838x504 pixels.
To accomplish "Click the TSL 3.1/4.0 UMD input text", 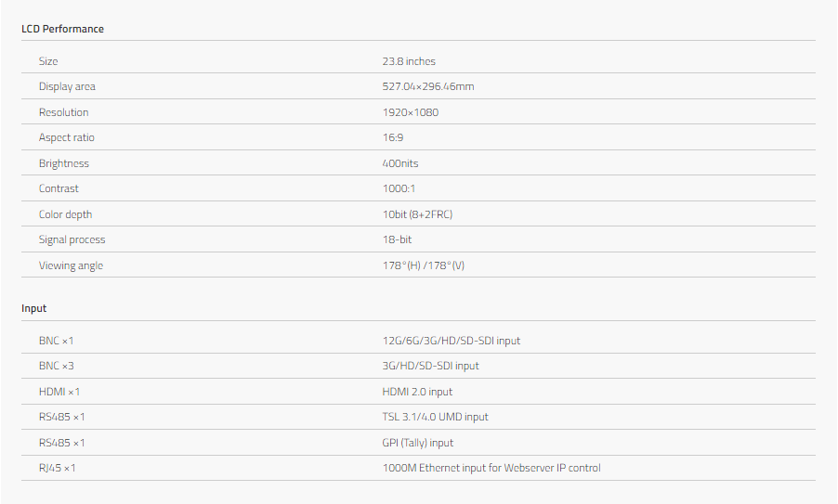I will coord(435,417).
